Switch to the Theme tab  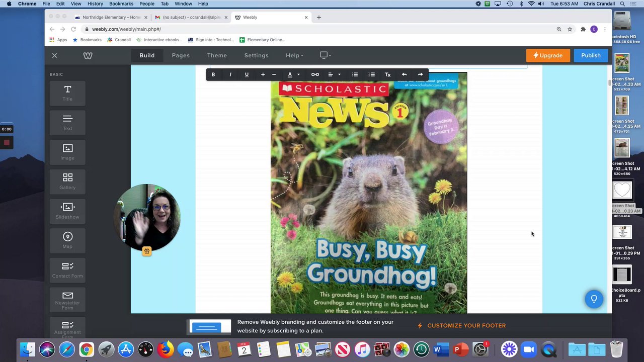coord(217,55)
